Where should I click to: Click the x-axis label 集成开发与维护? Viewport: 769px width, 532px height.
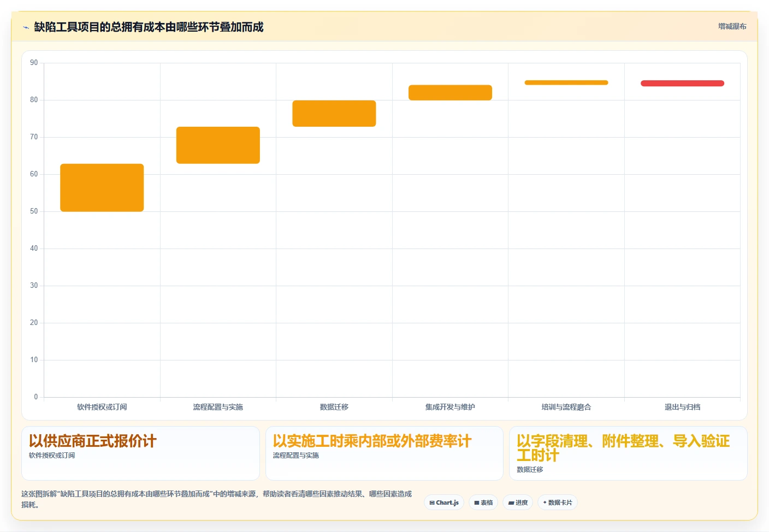[x=450, y=407]
